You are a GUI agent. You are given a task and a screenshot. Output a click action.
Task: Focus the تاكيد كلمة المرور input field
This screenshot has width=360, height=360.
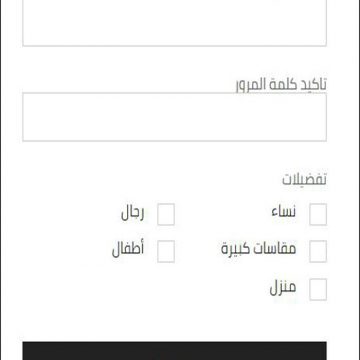(x=174, y=117)
